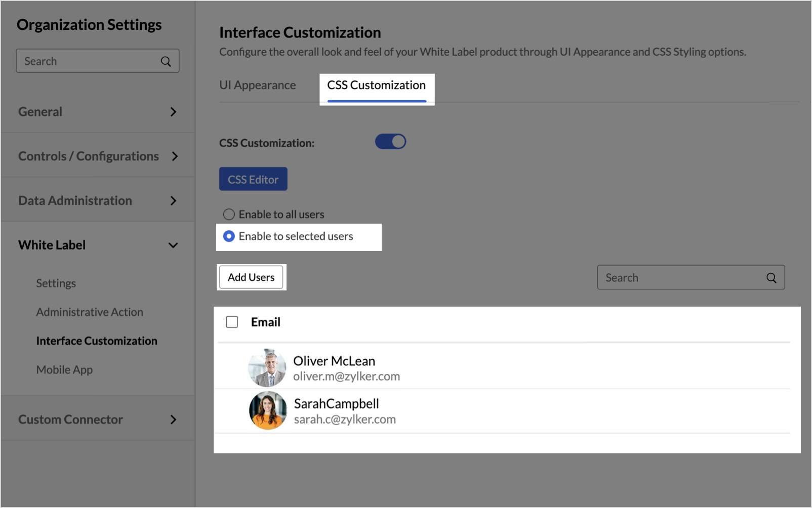
Task: Expand the Custom Connector section
Action: click(x=173, y=419)
